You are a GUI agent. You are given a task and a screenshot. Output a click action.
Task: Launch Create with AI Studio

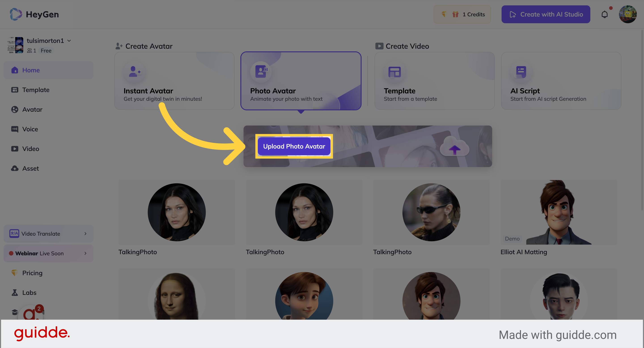point(546,14)
